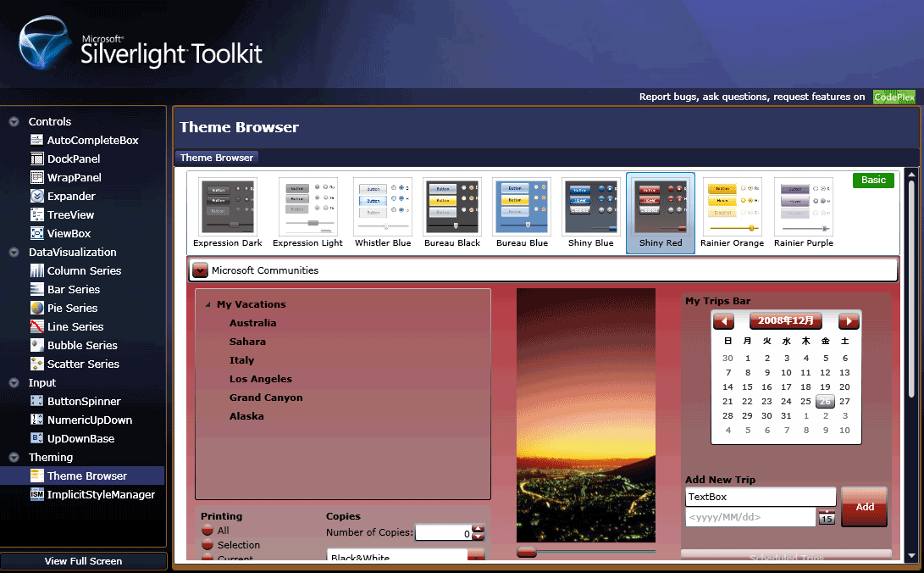Click the green Basic button
Image resolution: width=924 pixels, height=573 pixels.
(x=873, y=181)
